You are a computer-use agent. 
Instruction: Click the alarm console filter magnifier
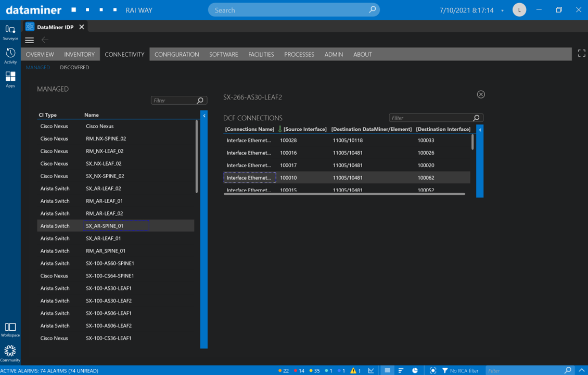pos(568,370)
